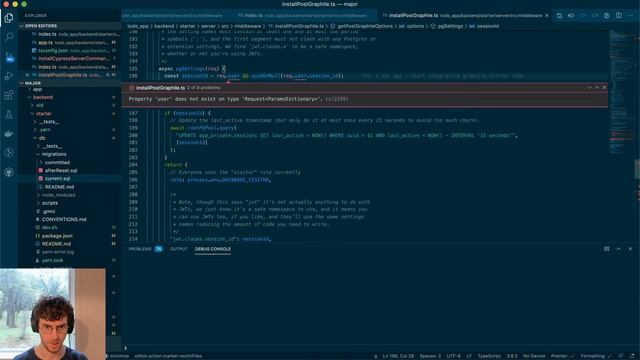
Task: Select current.sql in the file tree
Action: click(57, 179)
